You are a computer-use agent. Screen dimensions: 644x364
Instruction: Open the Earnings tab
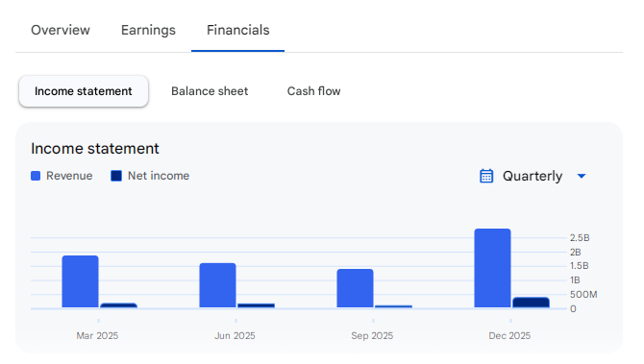click(148, 30)
